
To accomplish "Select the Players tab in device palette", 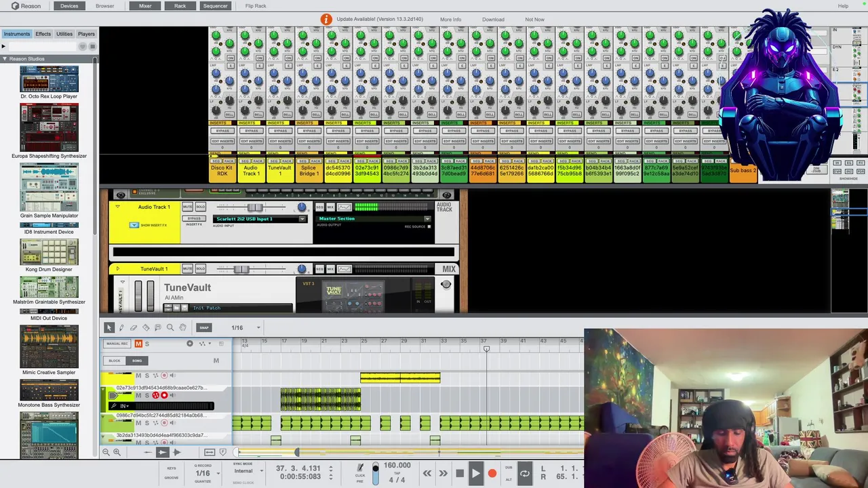I will [x=86, y=34].
